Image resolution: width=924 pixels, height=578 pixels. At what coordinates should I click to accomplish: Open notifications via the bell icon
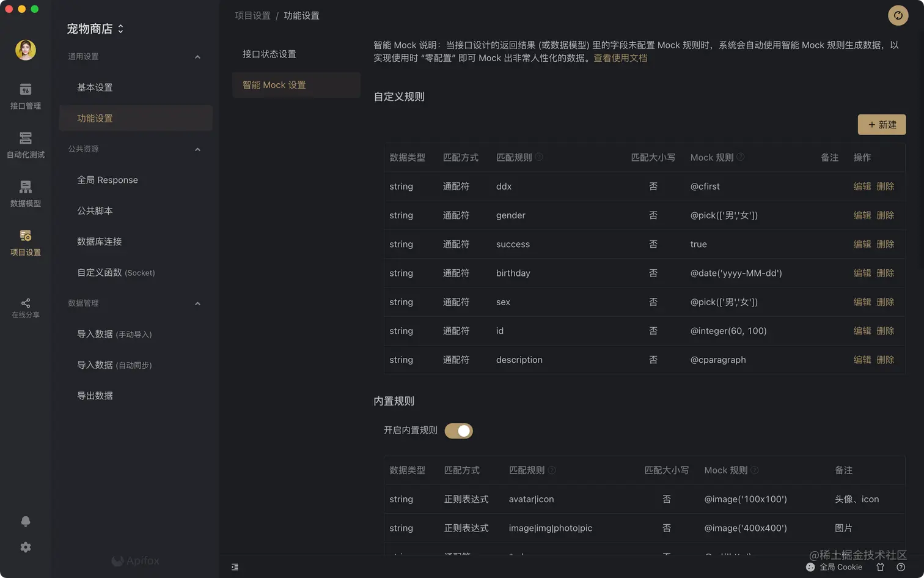pyautogui.click(x=25, y=521)
